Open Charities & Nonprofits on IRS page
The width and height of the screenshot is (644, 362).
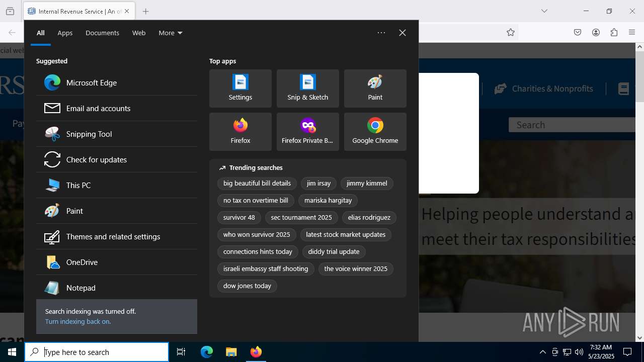click(544, 88)
